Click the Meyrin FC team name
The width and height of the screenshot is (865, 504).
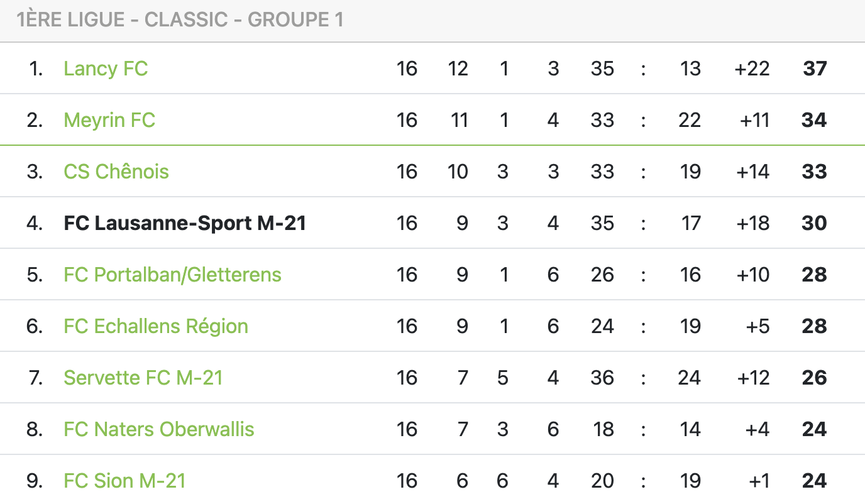[109, 120]
